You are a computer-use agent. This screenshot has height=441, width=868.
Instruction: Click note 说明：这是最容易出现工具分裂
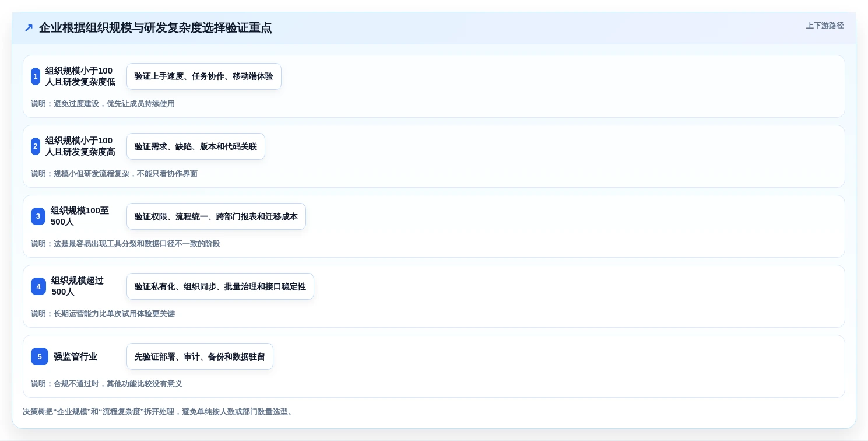point(125,244)
